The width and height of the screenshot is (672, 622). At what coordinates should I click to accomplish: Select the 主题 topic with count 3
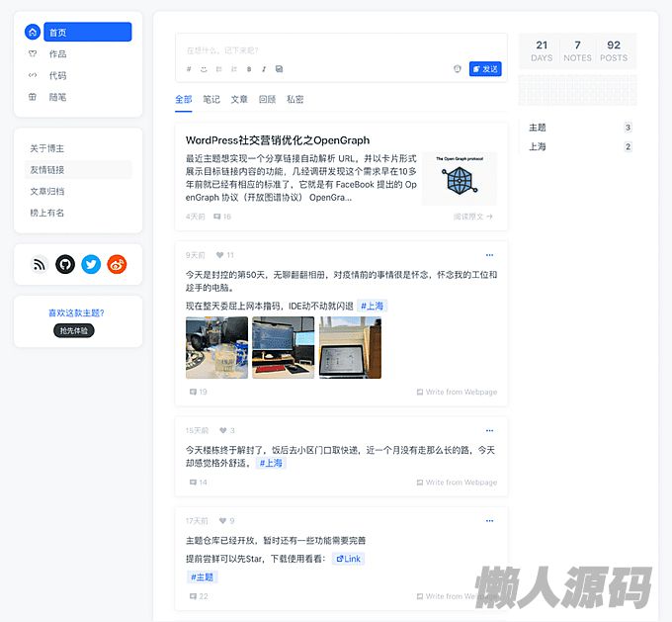pos(580,128)
